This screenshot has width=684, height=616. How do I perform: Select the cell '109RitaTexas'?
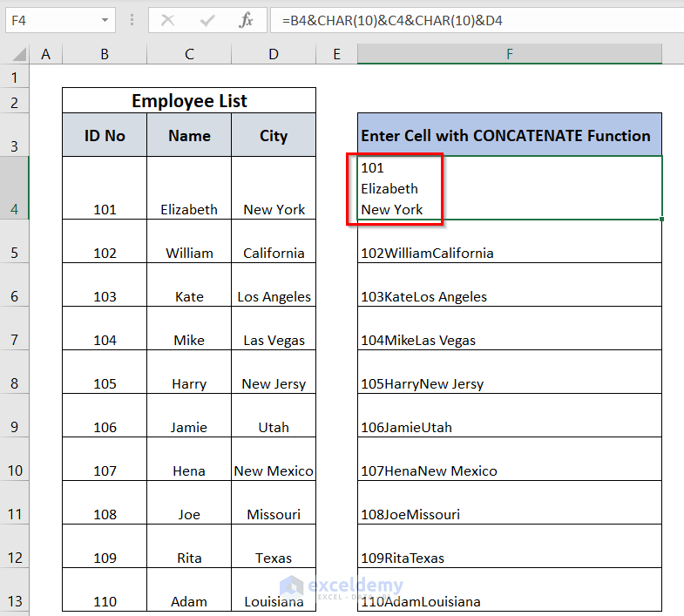[510, 546]
